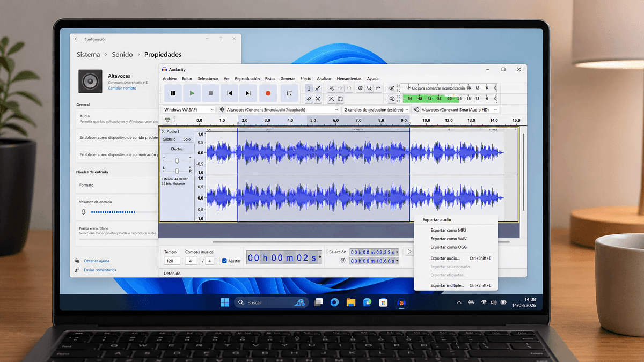Click the playback meter speaker icon

click(x=392, y=99)
